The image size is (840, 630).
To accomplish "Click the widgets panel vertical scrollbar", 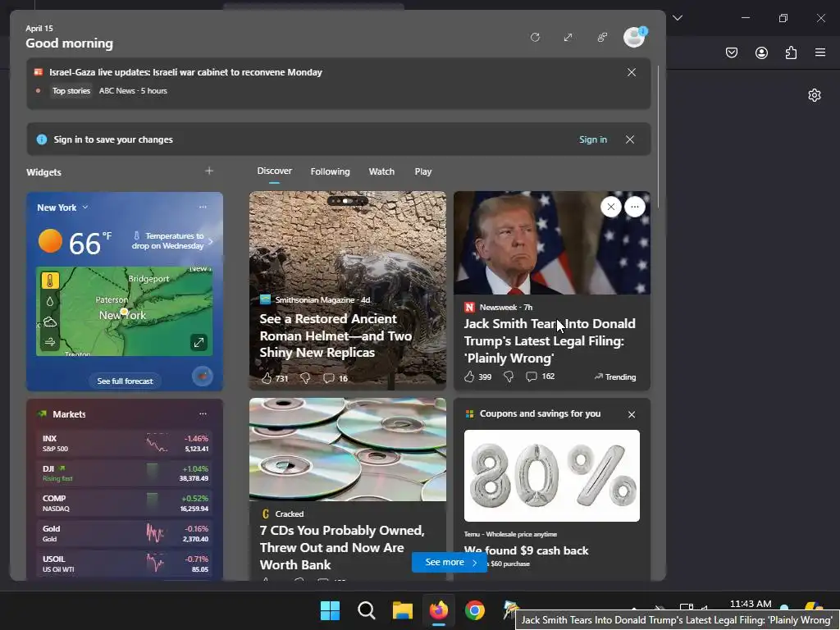I will (x=659, y=138).
